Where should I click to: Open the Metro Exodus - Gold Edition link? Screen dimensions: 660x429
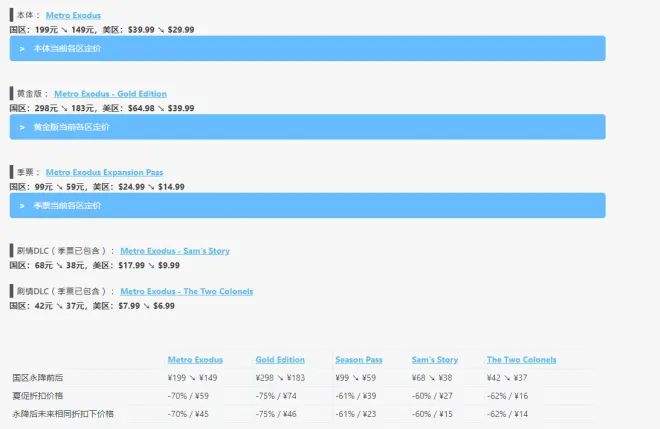click(x=110, y=94)
